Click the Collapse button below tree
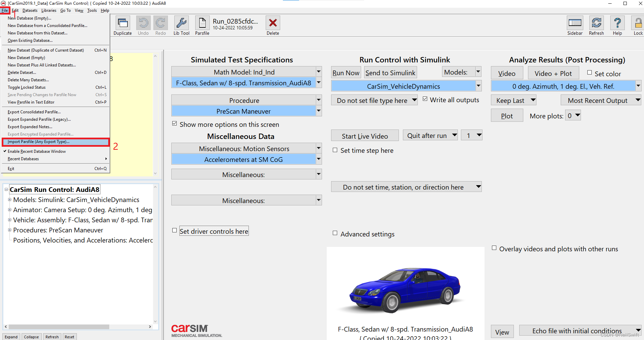This screenshot has width=644, height=340. (x=31, y=337)
